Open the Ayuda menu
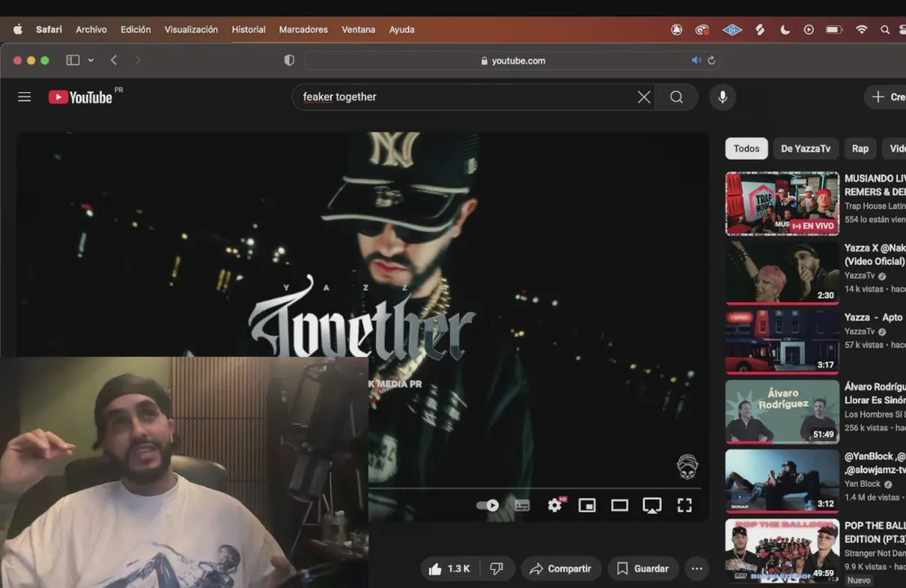Image resolution: width=906 pixels, height=588 pixels. [402, 29]
